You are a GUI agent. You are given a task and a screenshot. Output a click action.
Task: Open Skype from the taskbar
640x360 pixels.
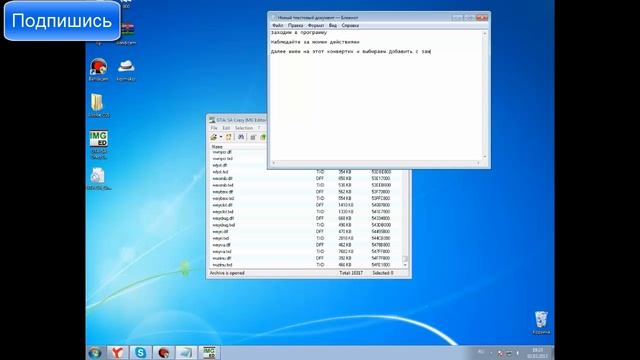coord(140,353)
